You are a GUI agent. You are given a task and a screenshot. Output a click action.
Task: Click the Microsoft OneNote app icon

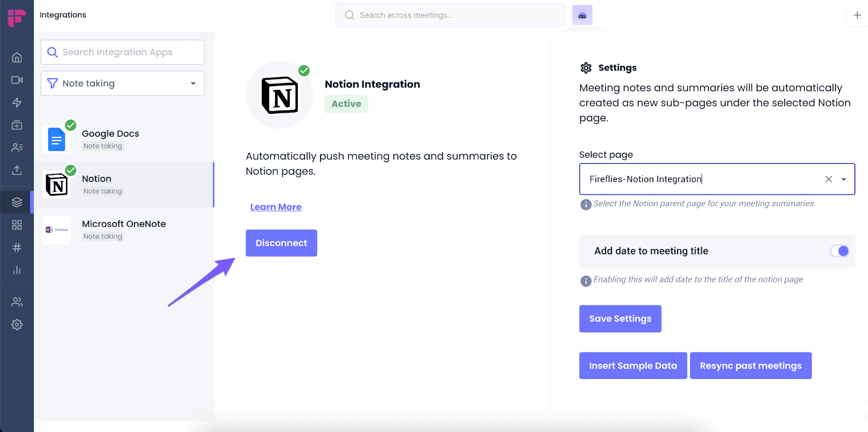point(56,230)
